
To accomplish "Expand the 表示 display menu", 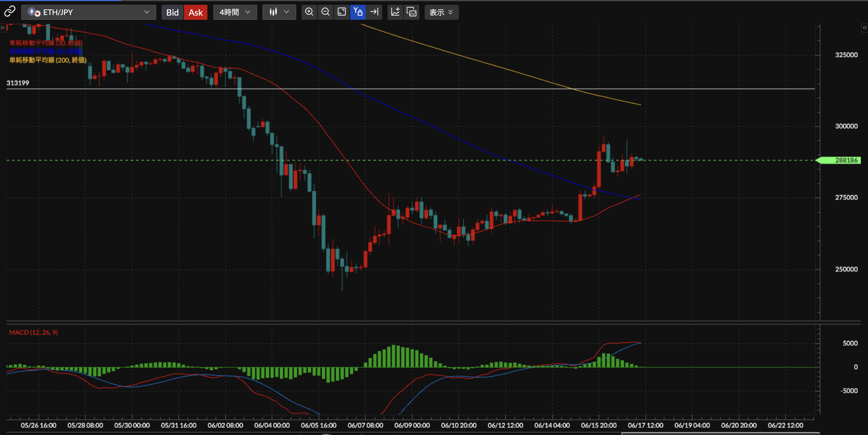I will tap(441, 12).
